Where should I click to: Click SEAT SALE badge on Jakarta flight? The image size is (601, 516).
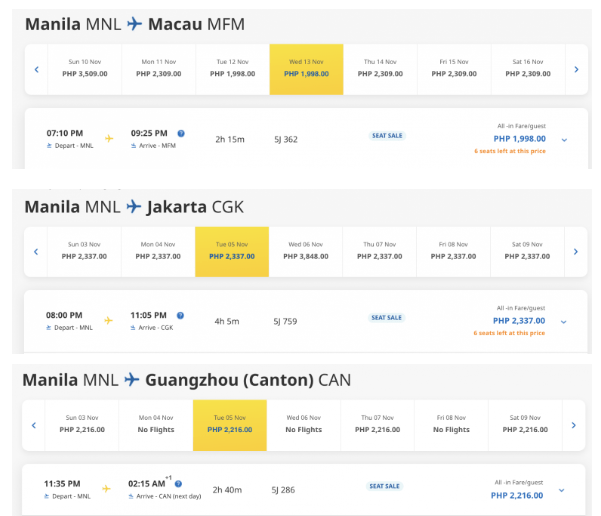click(386, 318)
